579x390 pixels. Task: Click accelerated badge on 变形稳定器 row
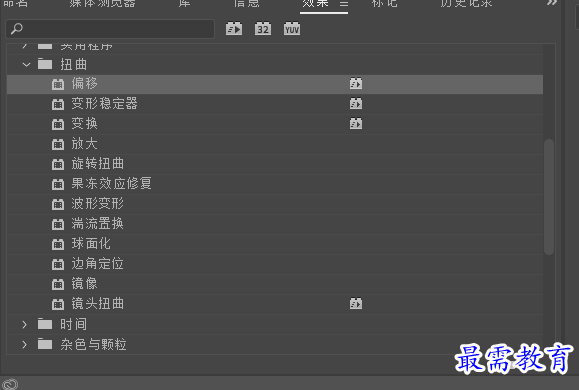(x=356, y=103)
